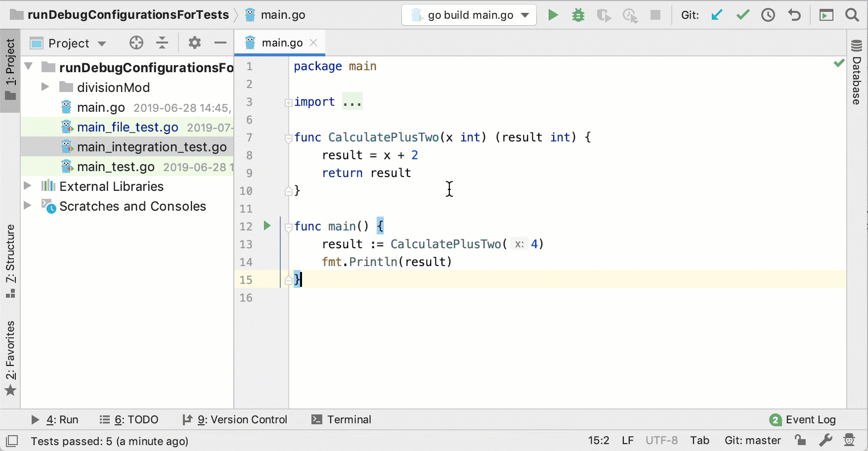Viewport: 868px width, 451px height.
Task: Switch to the main.go editor tab
Action: 282,43
